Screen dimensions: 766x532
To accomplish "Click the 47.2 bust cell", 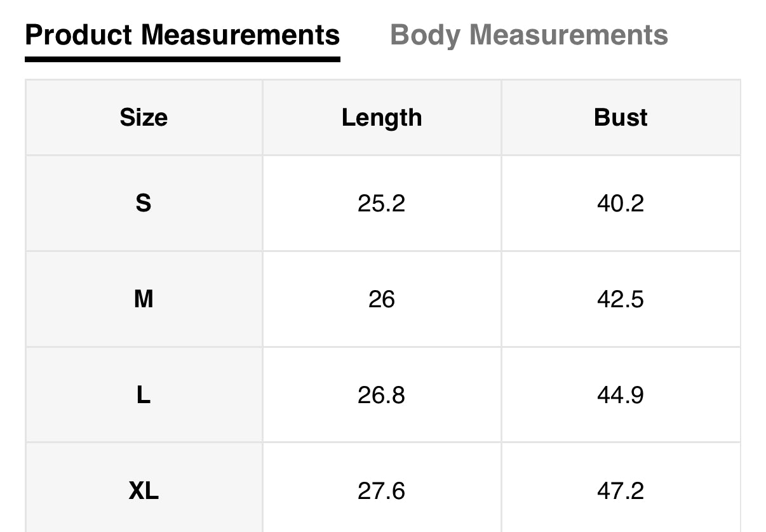I will click(x=621, y=491).
